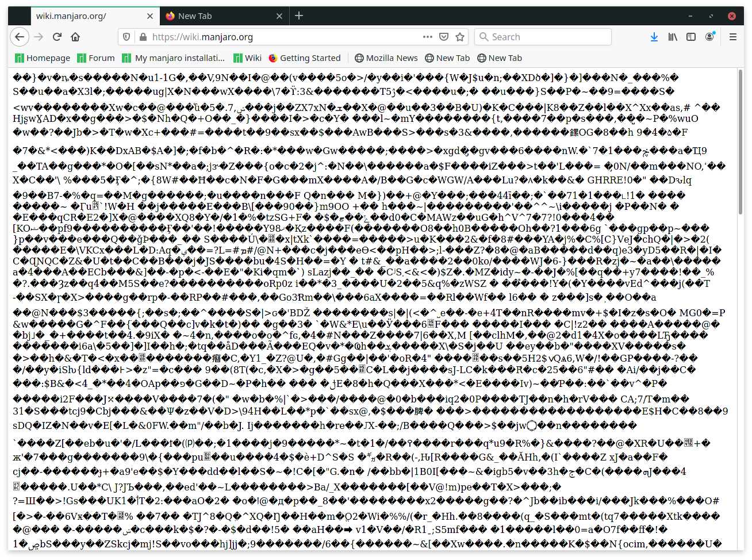Open tracking protection shield icon
Screen dimensions: 752x560
(127, 37)
